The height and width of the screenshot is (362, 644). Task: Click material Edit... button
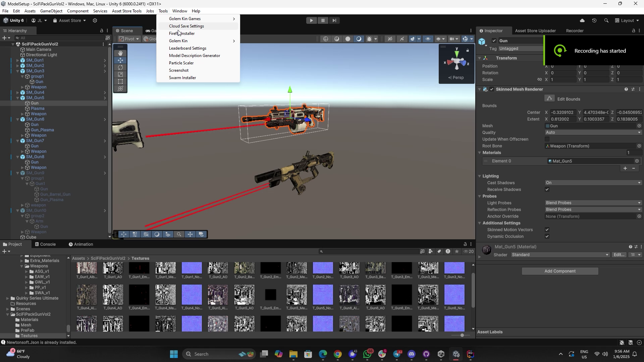[x=619, y=255]
